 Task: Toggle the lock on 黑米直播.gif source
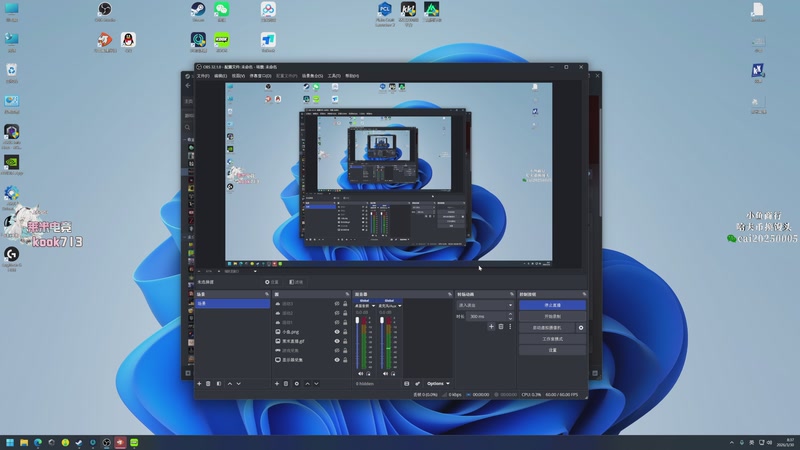(x=346, y=340)
